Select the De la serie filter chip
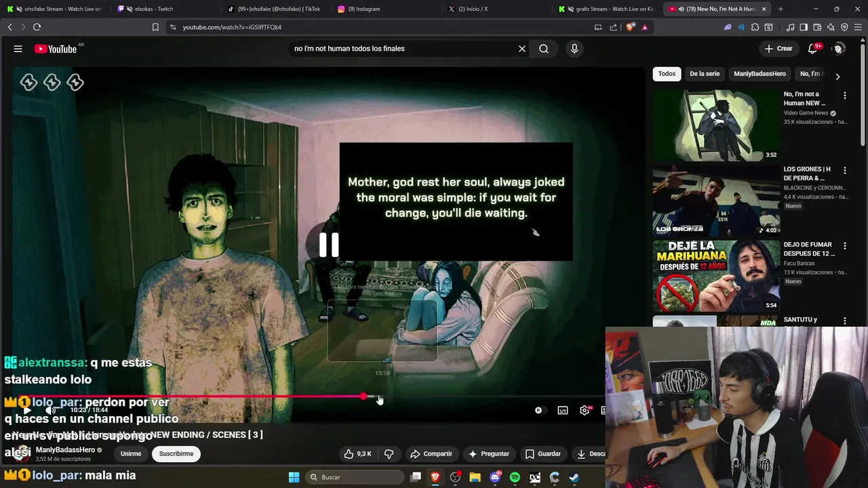The width and height of the screenshot is (868, 488). point(705,74)
